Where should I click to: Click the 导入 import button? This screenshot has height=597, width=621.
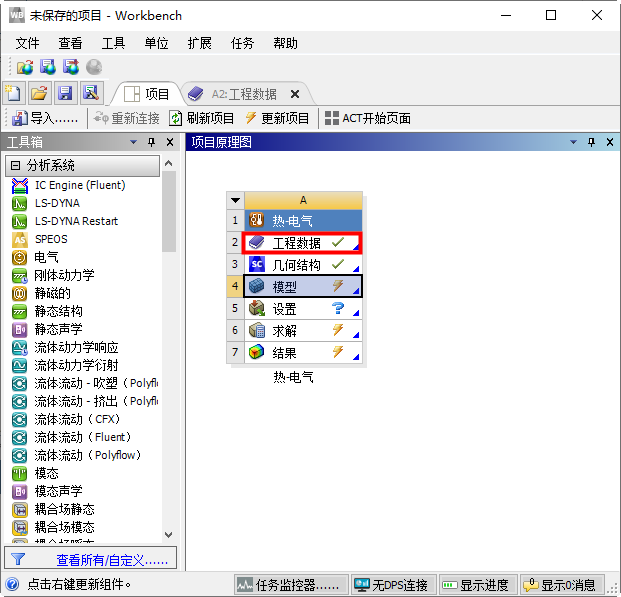(45, 118)
